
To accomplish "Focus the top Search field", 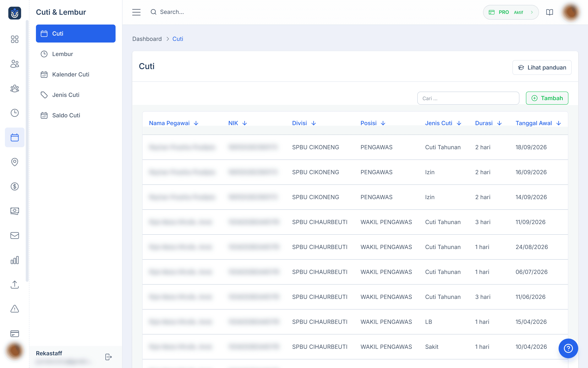I will click(x=172, y=12).
